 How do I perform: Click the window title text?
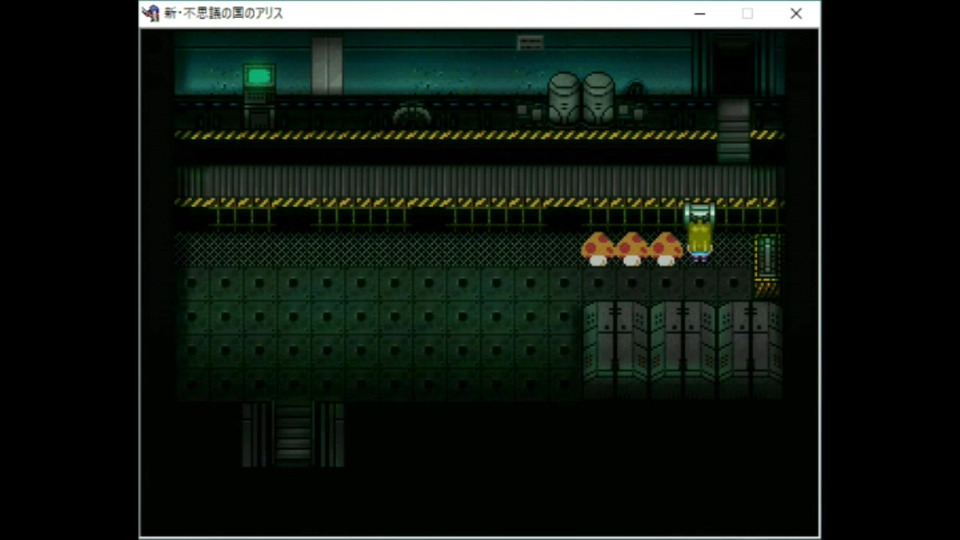[223, 13]
